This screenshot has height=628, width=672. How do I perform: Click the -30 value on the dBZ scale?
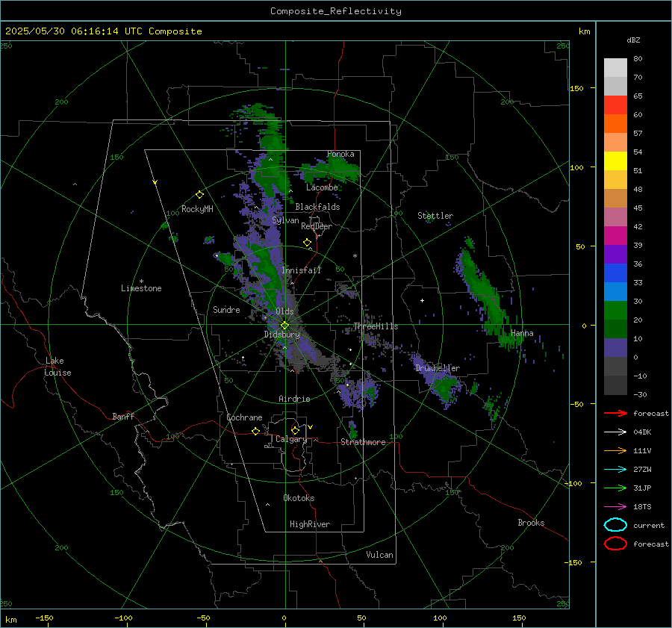click(x=640, y=394)
